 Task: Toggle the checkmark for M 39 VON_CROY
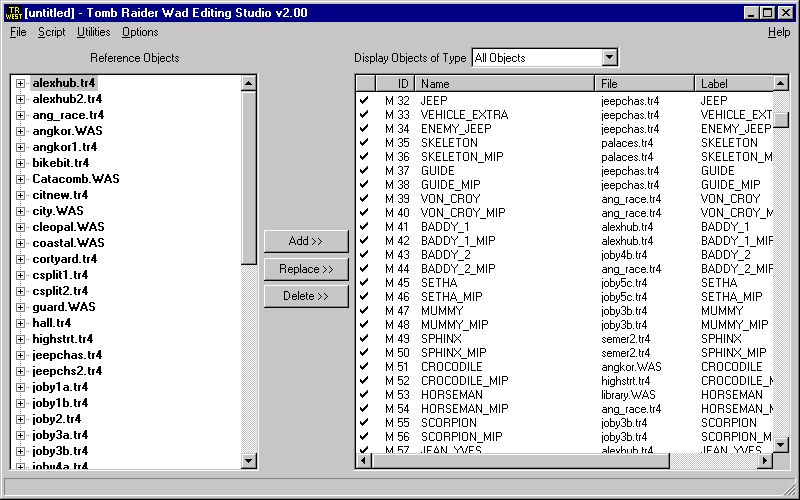click(x=364, y=198)
